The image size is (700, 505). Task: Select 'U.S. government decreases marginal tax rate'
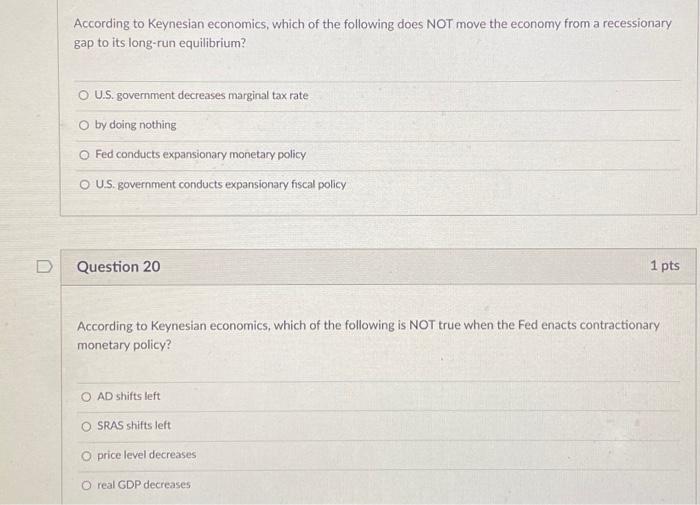(83, 96)
